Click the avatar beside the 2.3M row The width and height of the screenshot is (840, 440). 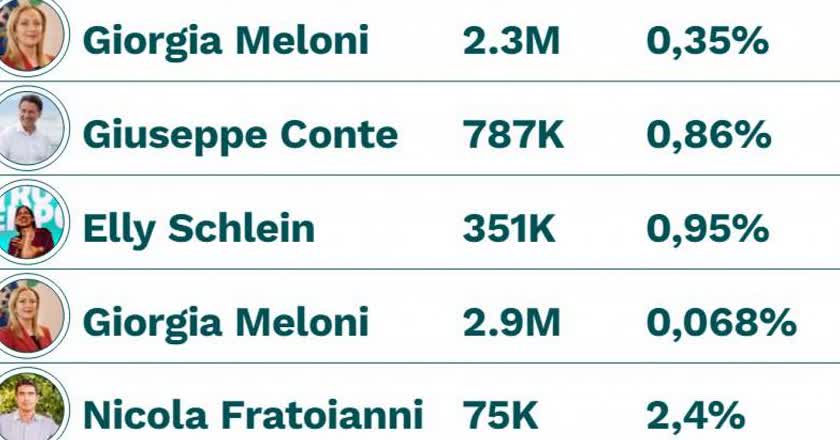30,36
